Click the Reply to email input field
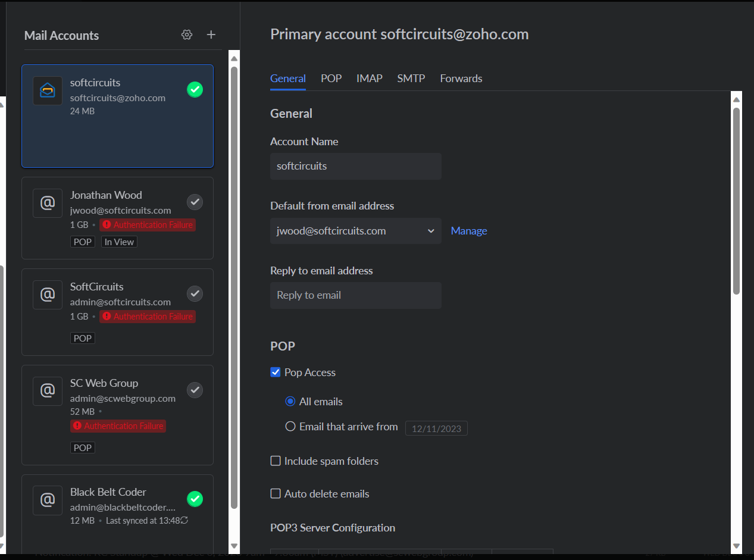This screenshot has width=754, height=560. [x=356, y=295]
